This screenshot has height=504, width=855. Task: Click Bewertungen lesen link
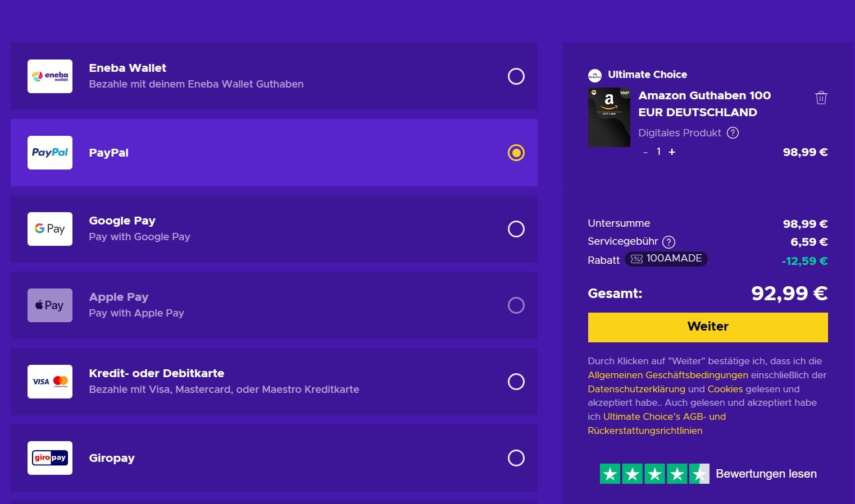point(766,474)
